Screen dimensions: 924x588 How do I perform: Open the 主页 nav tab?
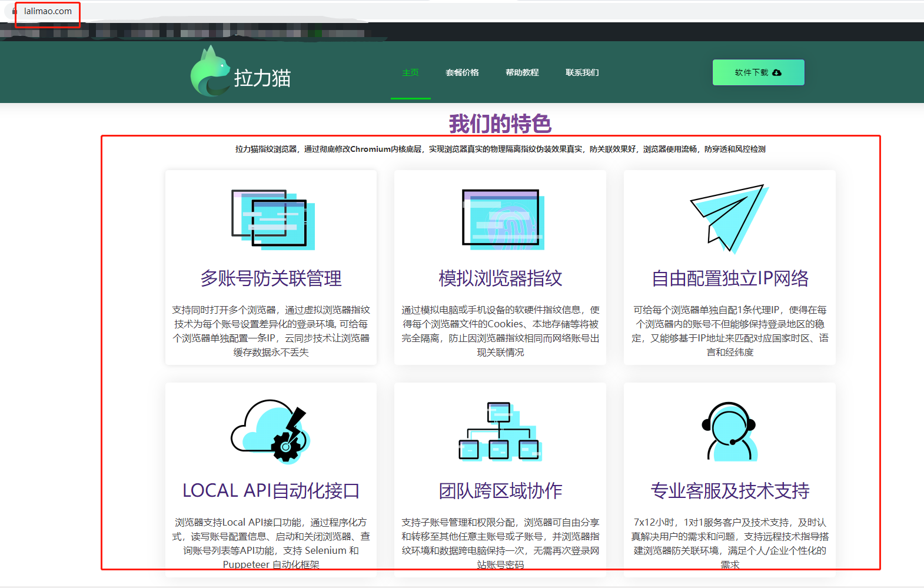point(410,72)
